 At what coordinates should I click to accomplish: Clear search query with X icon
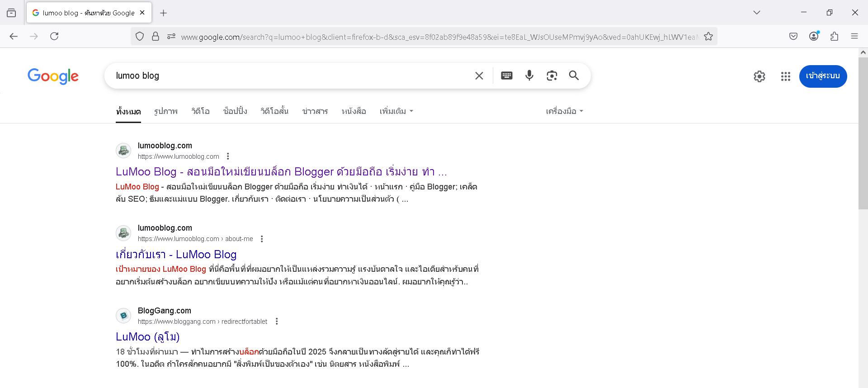tap(479, 76)
